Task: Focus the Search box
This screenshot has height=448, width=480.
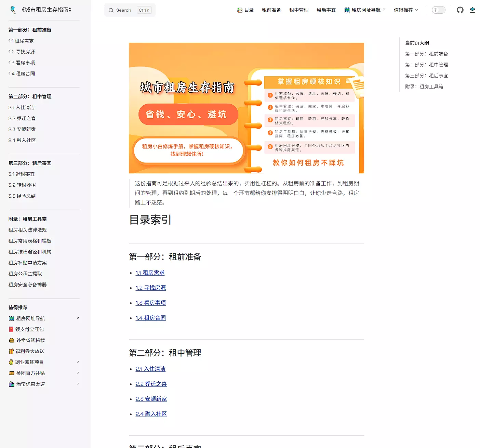Action: 130,10
